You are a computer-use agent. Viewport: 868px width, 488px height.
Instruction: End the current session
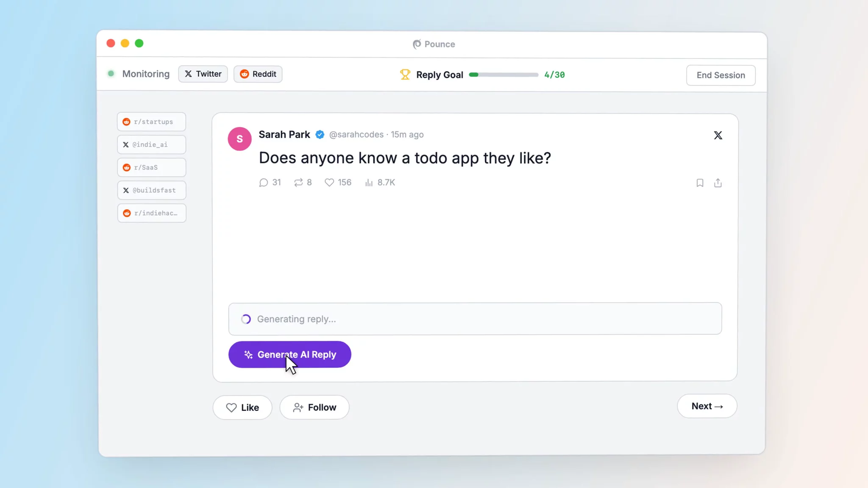click(721, 75)
